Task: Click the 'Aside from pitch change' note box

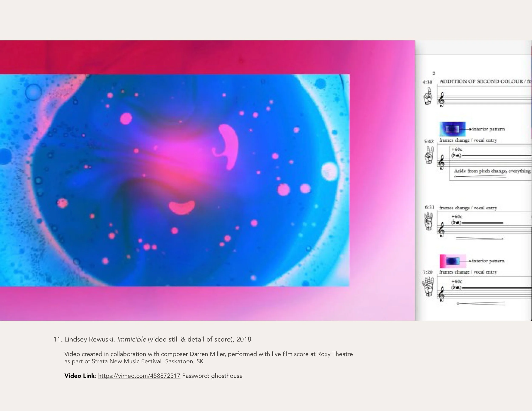Action: click(x=492, y=171)
